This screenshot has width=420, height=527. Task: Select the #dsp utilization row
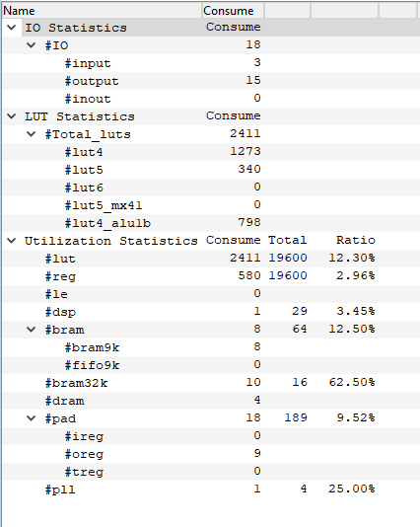pos(211,312)
